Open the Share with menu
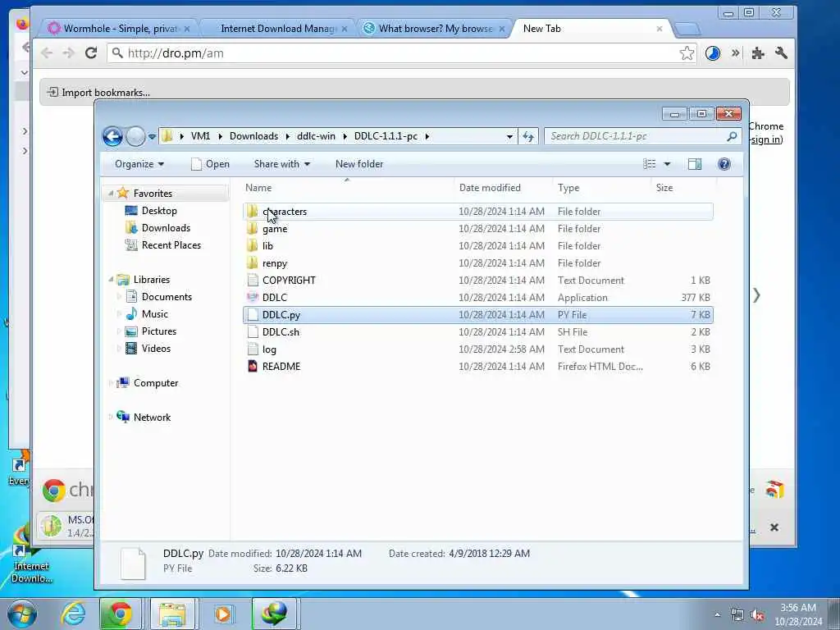 coord(282,164)
